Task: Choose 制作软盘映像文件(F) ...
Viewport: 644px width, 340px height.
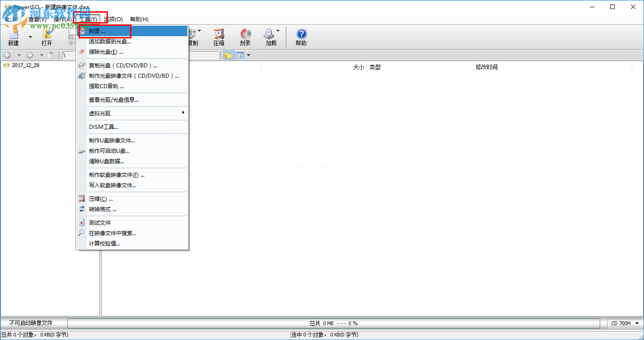Action: pyautogui.click(x=132, y=175)
